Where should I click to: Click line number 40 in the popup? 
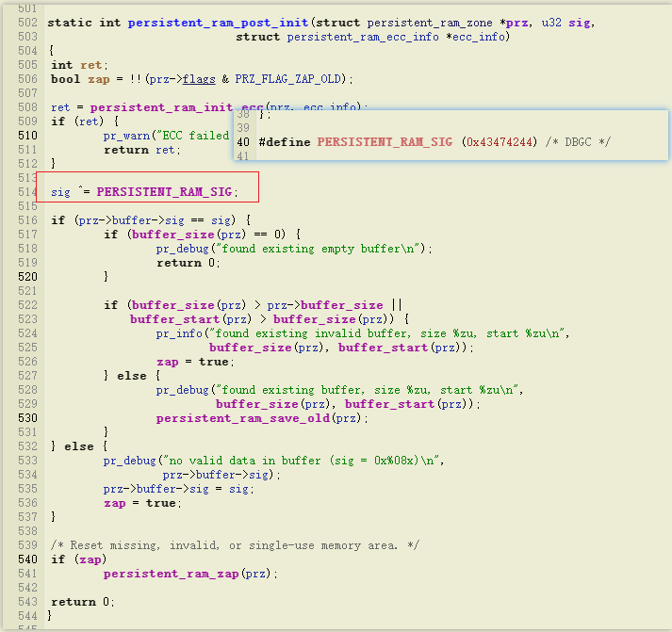(x=243, y=142)
